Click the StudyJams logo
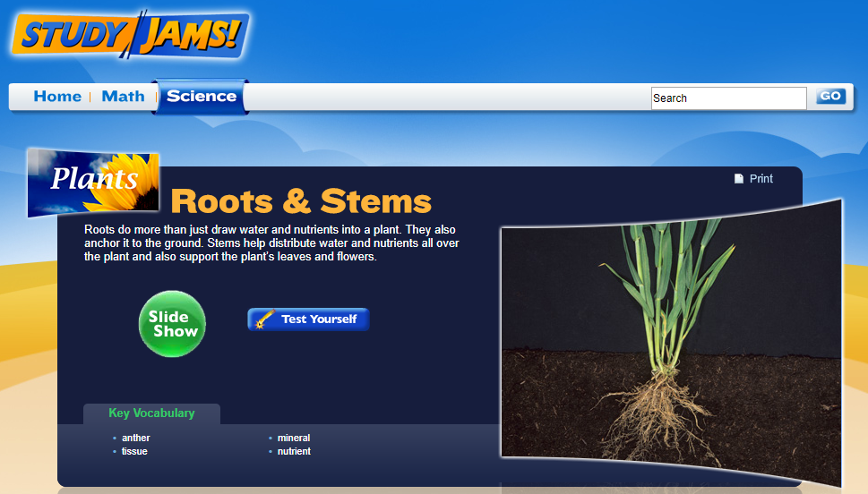This screenshot has height=494, width=868. point(130,34)
